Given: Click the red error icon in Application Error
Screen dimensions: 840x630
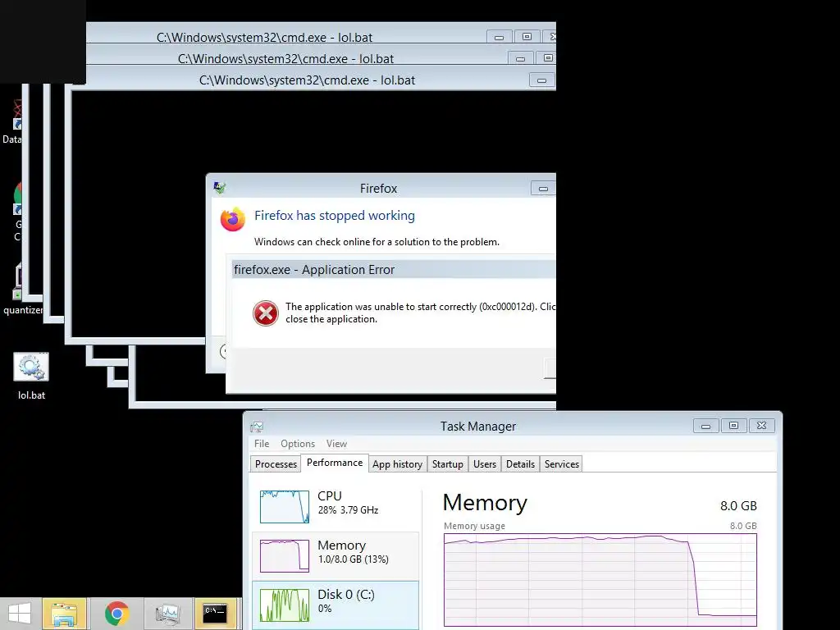Looking at the screenshot, I should pyautogui.click(x=266, y=313).
